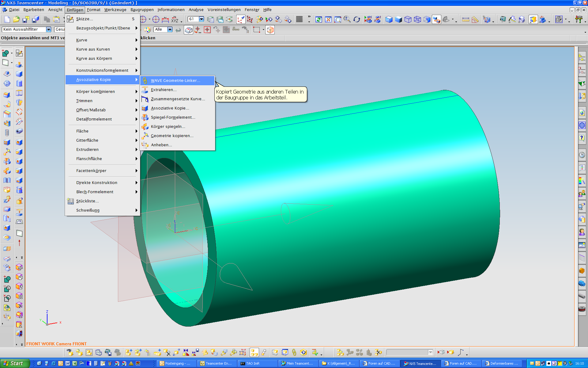Choose Körper spiegeln from submenu
588x368 pixels.
[168, 126]
